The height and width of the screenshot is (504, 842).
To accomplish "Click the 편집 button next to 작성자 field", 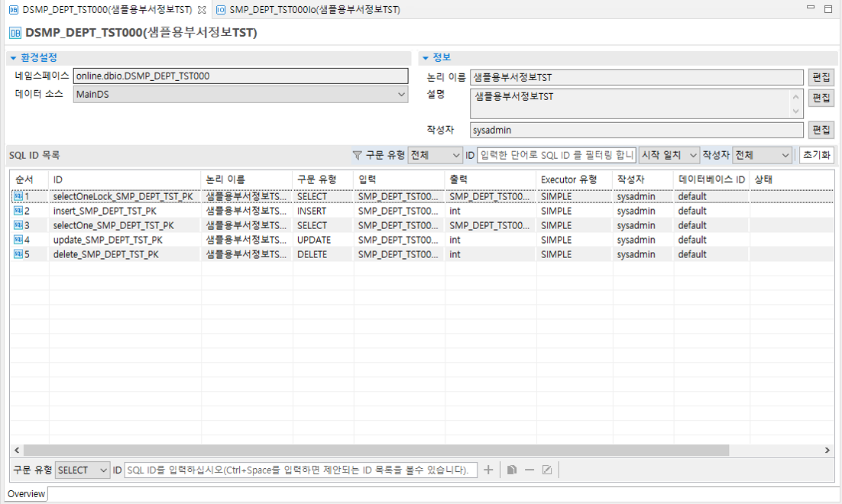I will [x=821, y=130].
